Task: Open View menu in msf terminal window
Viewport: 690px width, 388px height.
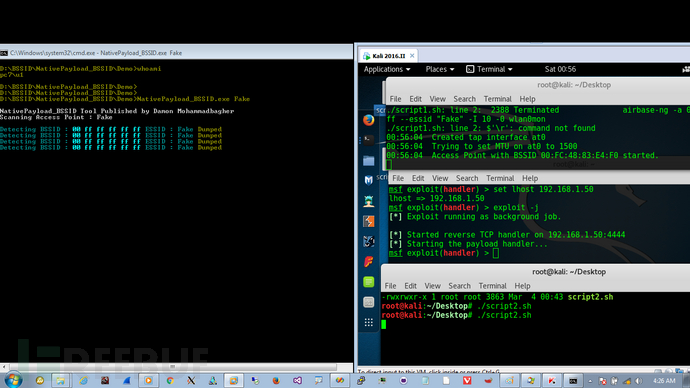Action: point(440,178)
